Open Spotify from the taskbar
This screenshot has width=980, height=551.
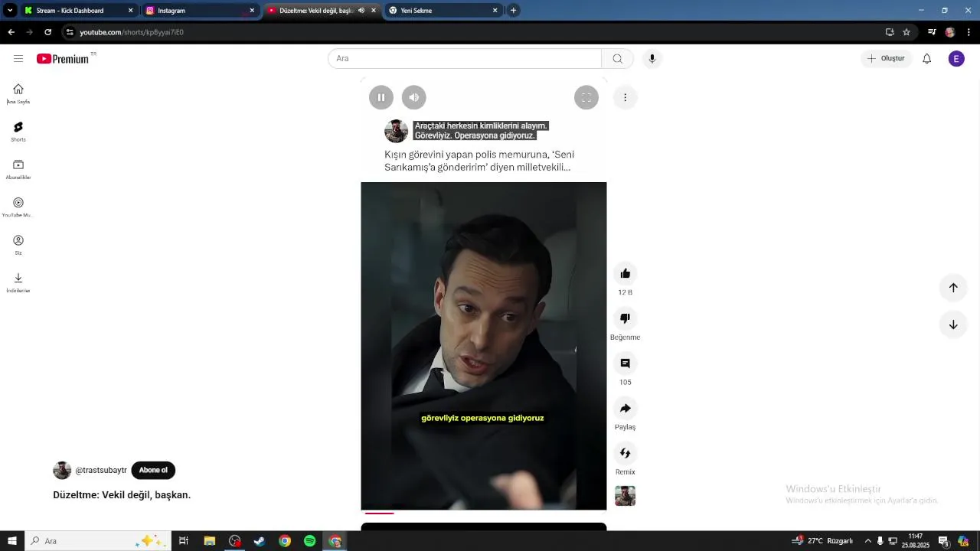point(309,541)
